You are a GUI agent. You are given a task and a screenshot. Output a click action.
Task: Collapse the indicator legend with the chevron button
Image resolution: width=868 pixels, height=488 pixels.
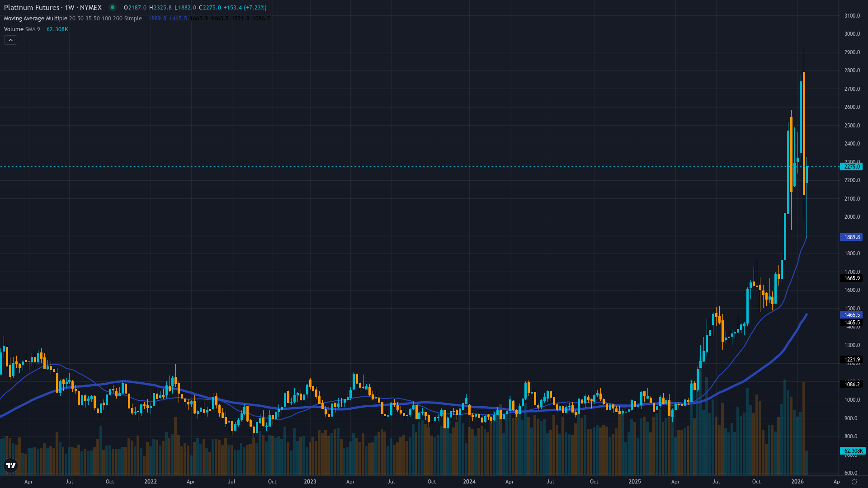(x=10, y=40)
